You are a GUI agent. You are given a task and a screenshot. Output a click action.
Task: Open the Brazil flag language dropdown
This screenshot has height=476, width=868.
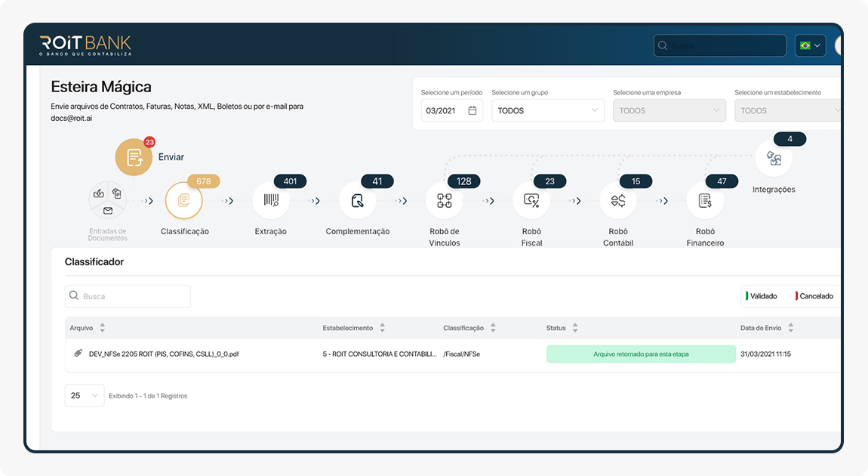810,45
